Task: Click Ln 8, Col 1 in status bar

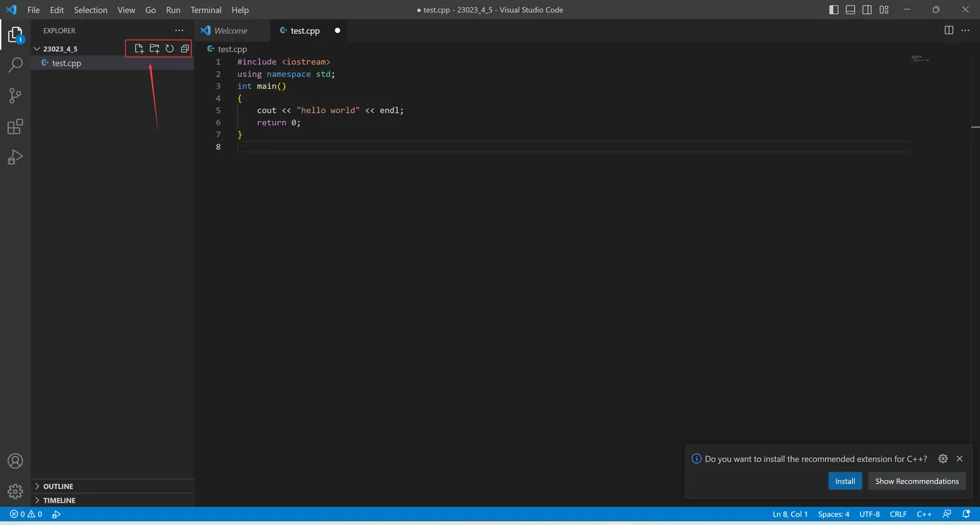Action: (x=790, y=514)
